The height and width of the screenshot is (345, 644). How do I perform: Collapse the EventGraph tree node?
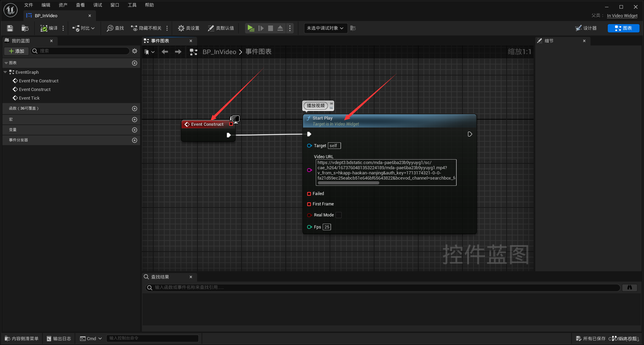[x=5, y=72]
